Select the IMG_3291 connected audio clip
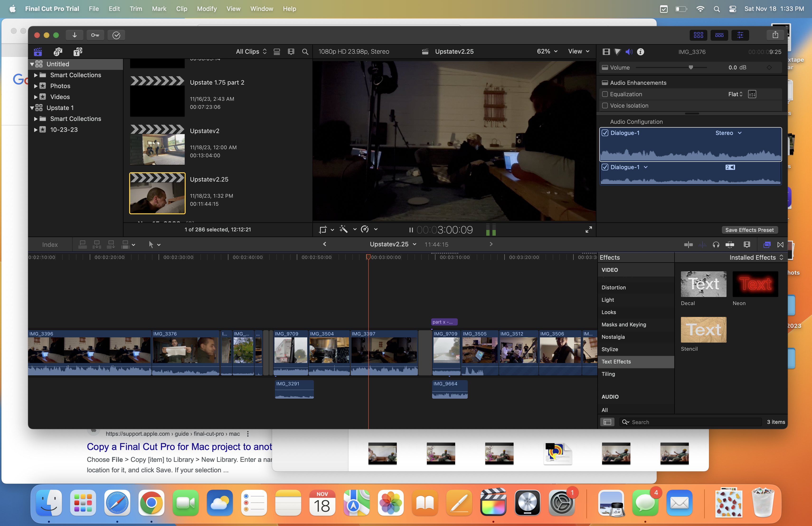 (294, 389)
